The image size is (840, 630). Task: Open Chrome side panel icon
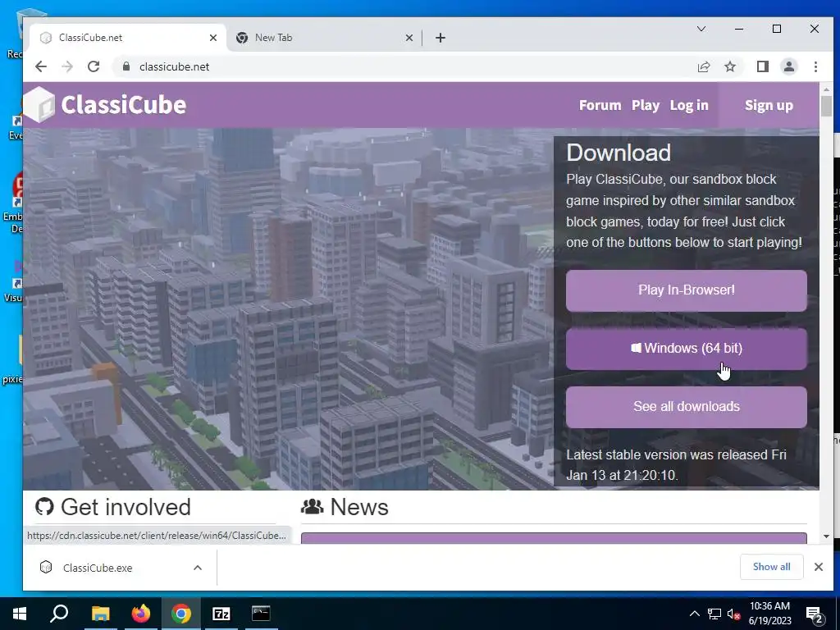coord(762,66)
